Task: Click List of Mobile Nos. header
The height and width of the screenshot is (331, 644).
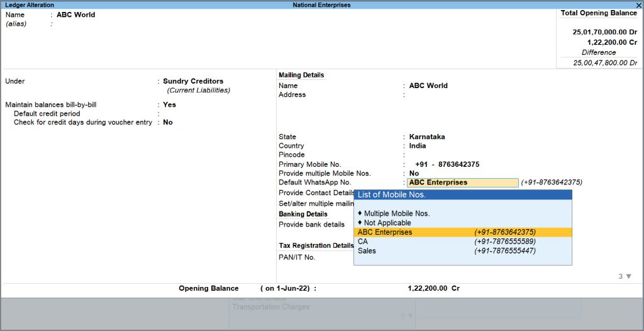Action: point(462,195)
